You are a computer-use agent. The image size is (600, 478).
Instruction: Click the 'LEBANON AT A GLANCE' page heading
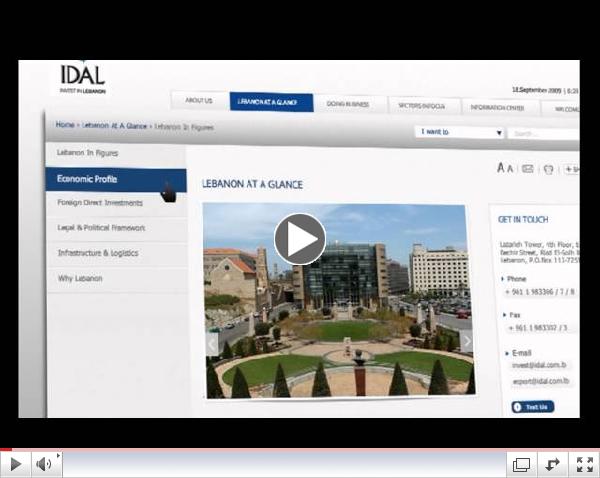point(252,184)
